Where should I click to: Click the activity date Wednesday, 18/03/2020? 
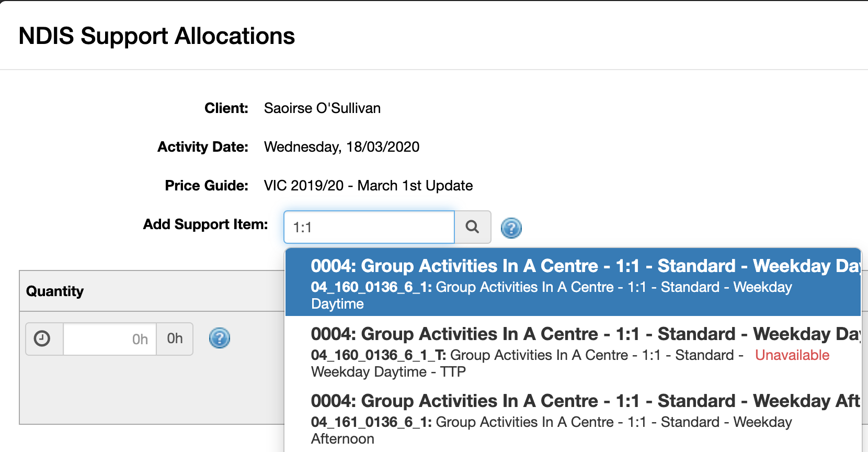click(x=342, y=147)
